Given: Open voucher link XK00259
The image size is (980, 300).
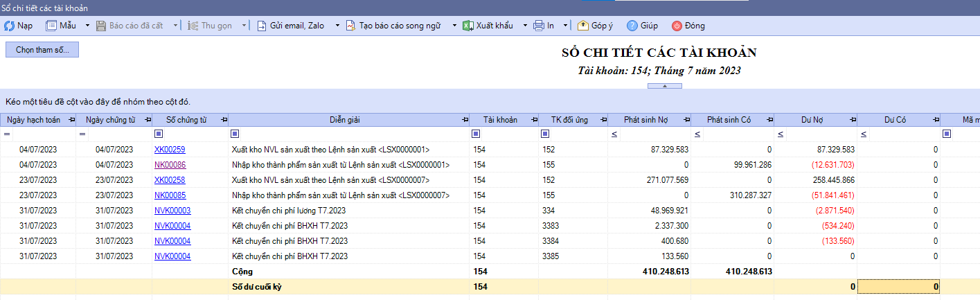Looking at the screenshot, I should click(x=170, y=149).
